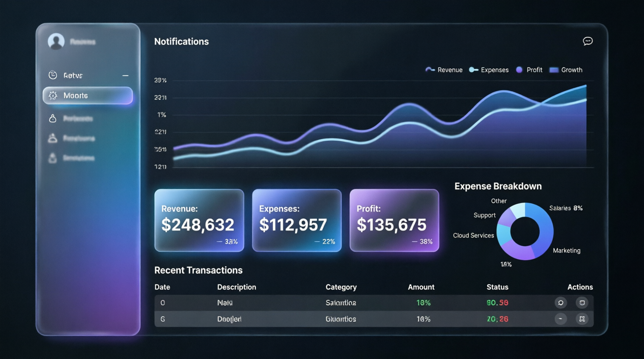The height and width of the screenshot is (359, 644).
Task: Open the Retvs sidebar item
Action: [x=88, y=75]
